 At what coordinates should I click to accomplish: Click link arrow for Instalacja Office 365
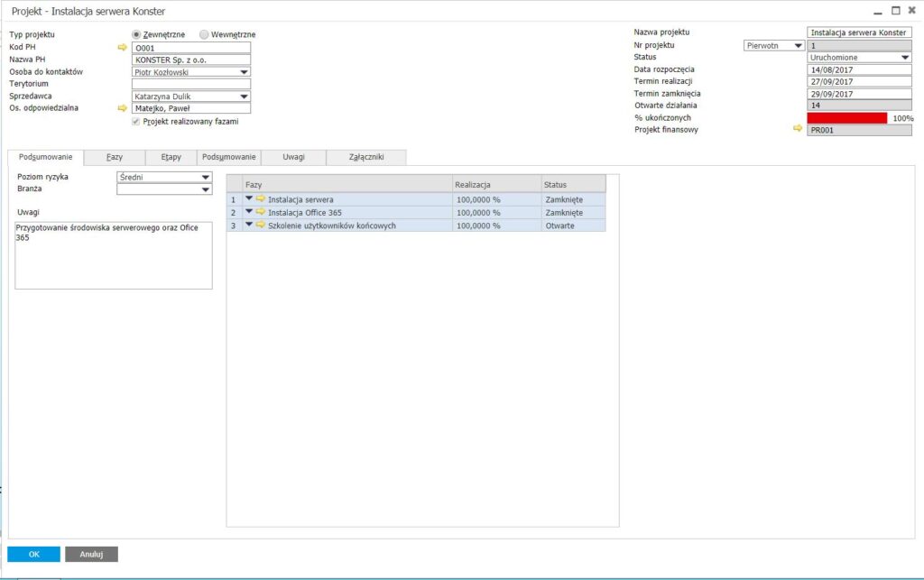(262, 212)
